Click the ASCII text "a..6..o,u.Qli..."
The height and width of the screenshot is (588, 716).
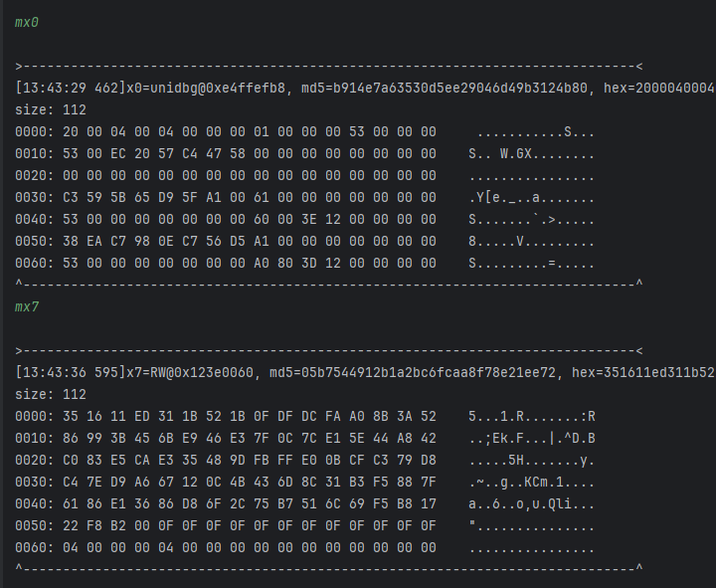(x=532, y=503)
